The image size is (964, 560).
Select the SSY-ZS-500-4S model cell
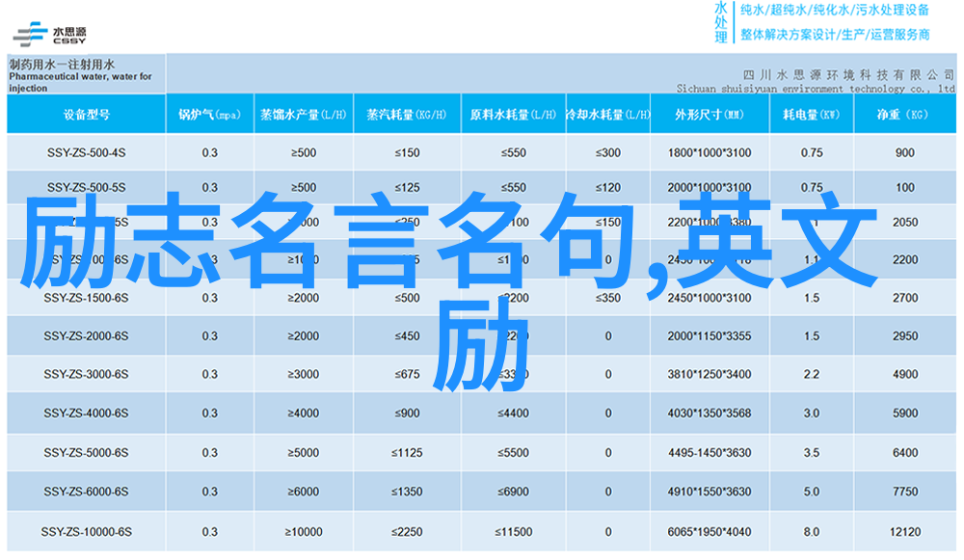pyautogui.click(x=86, y=152)
